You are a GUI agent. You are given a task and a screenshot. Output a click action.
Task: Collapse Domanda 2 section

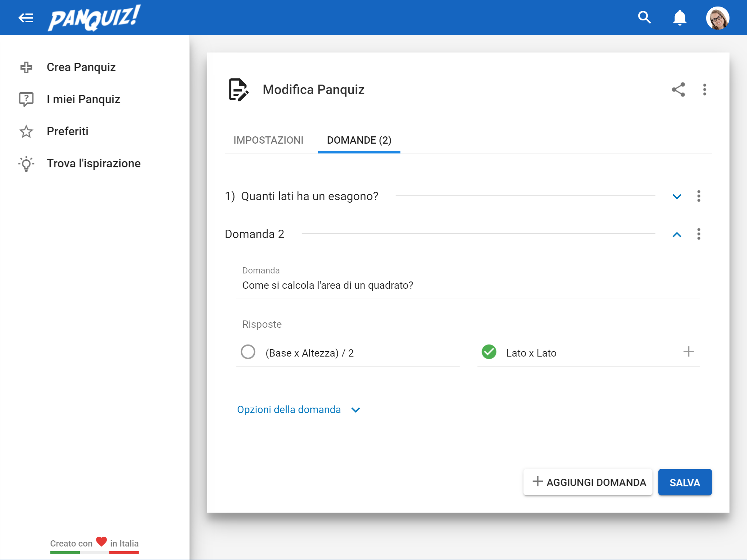677,234
